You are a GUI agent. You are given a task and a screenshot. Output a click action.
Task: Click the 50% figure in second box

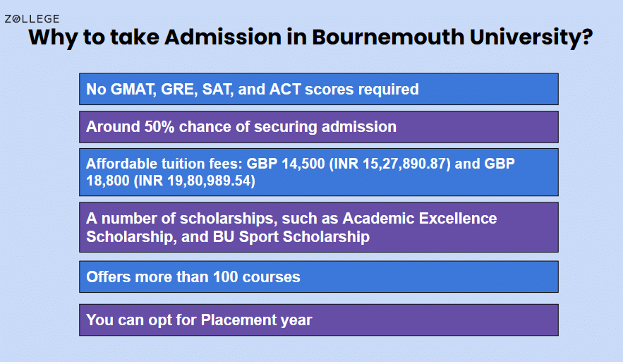pyautogui.click(x=159, y=127)
